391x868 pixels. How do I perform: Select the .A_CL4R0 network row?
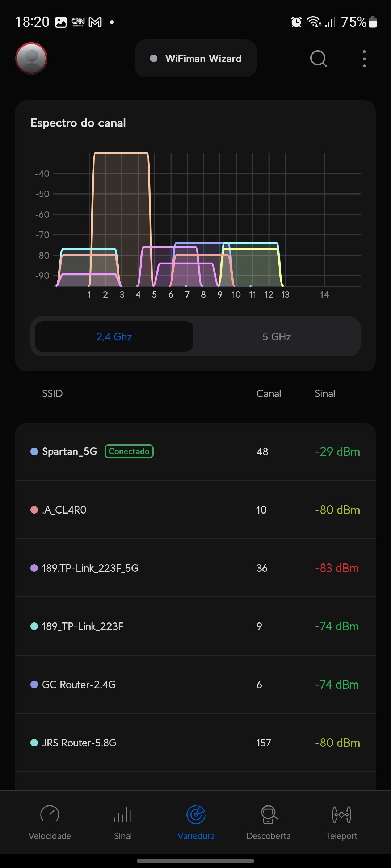(195, 510)
